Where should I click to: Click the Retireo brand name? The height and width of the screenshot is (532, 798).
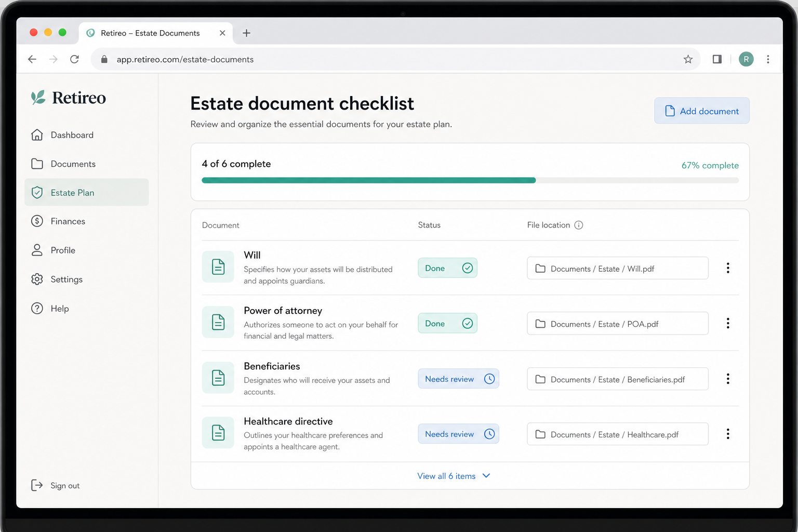(x=79, y=98)
